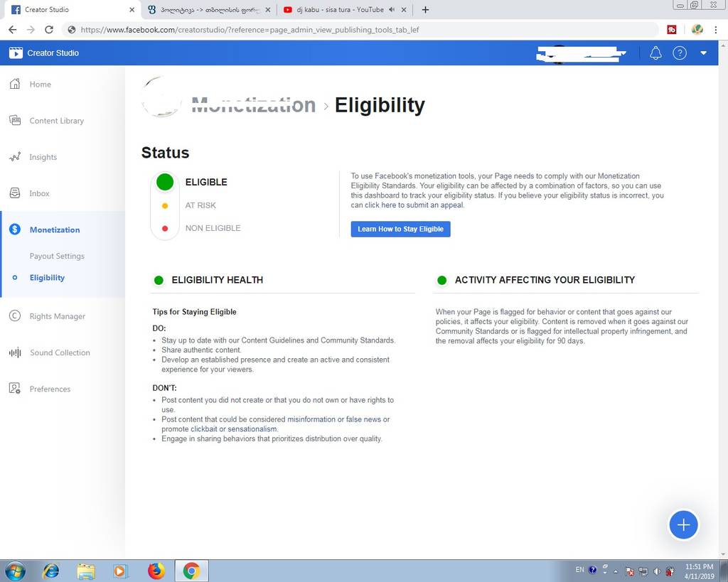This screenshot has height=582, width=728.
Task: Select the Insights graph icon
Action: coord(15,157)
